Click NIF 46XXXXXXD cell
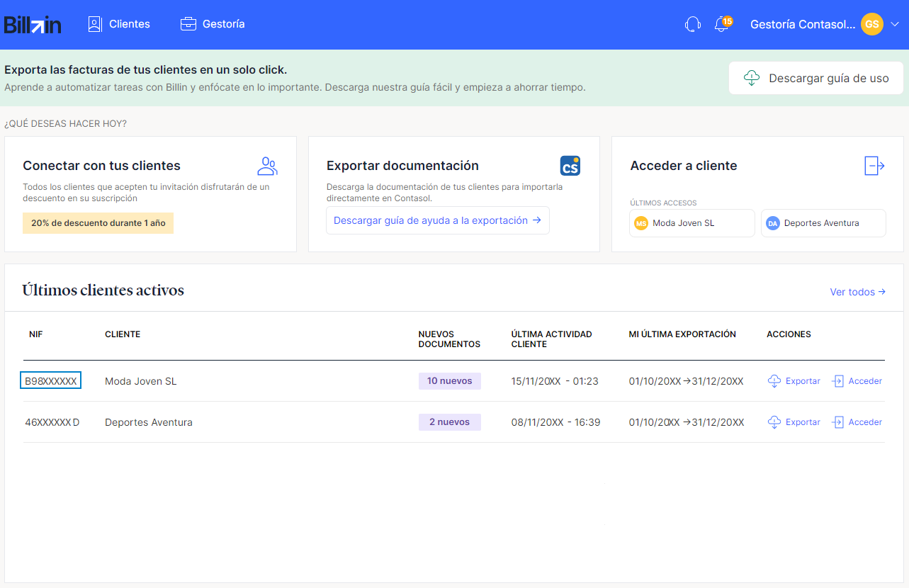Image resolution: width=909 pixels, height=588 pixels. [52, 422]
